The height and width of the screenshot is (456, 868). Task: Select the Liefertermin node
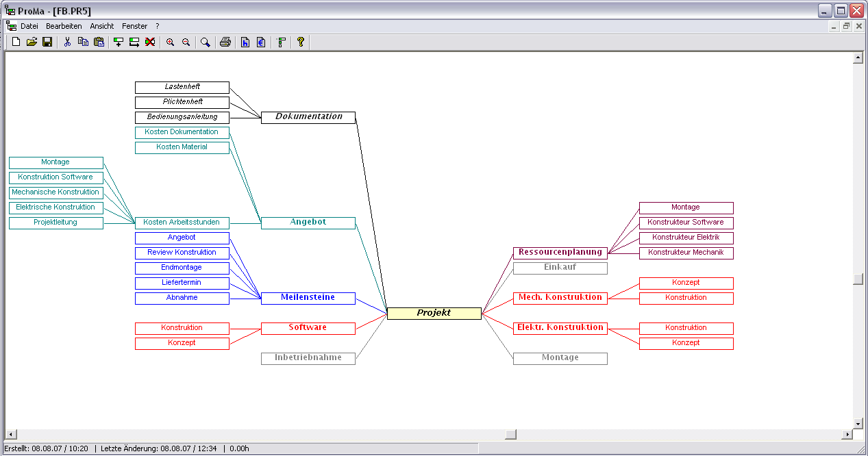tap(182, 283)
